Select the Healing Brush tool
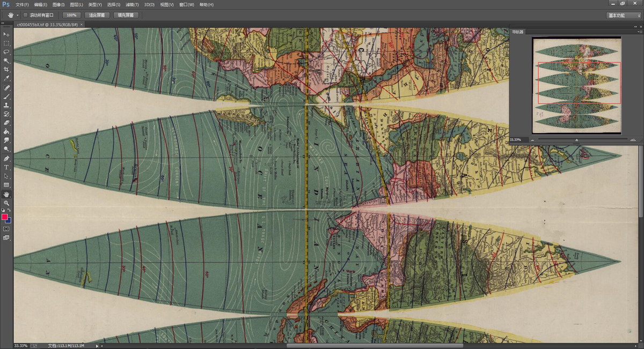The height and width of the screenshot is (349, 644). 6,87
